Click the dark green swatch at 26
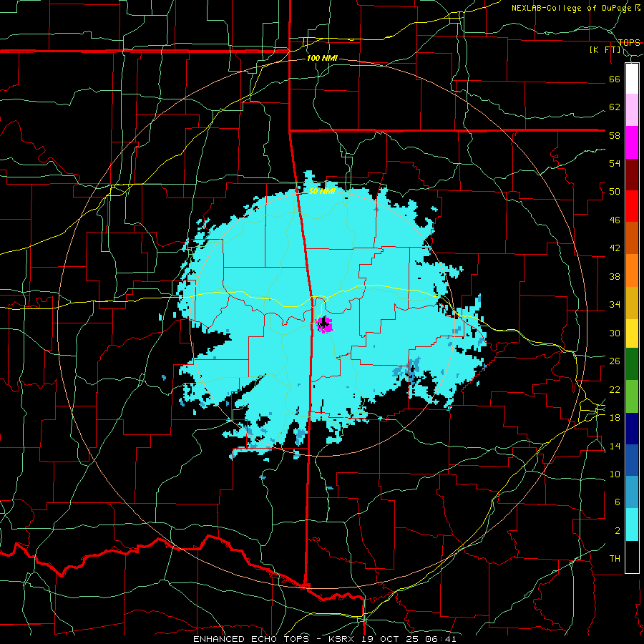 point(632,364)
